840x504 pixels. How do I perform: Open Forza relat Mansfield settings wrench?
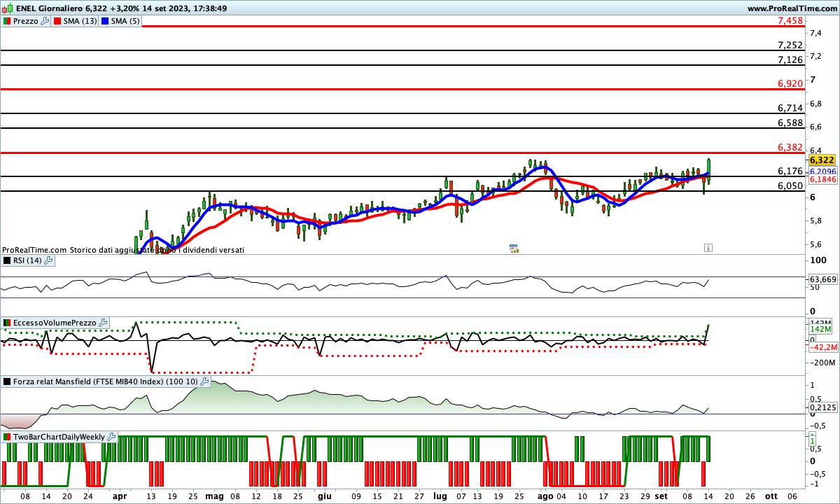click(205, 381)
